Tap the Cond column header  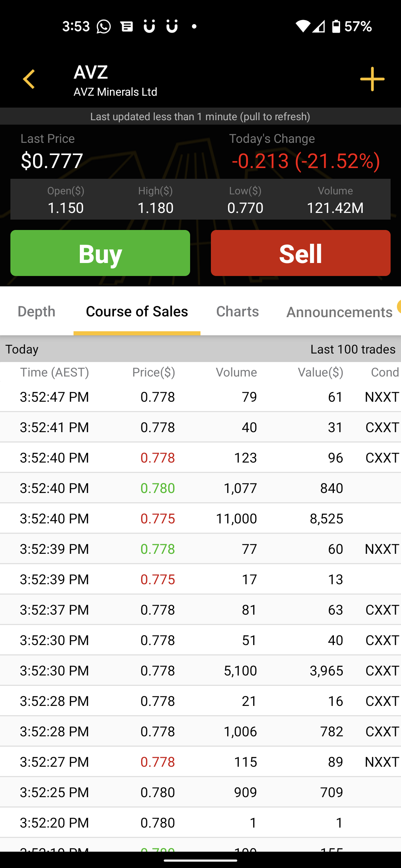click(x=385, y=372)
